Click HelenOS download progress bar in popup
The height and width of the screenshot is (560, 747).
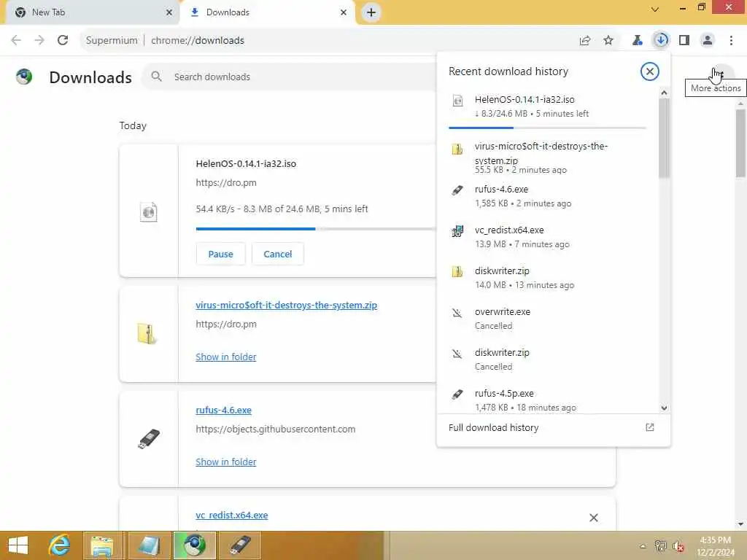(x=547, y=128)
